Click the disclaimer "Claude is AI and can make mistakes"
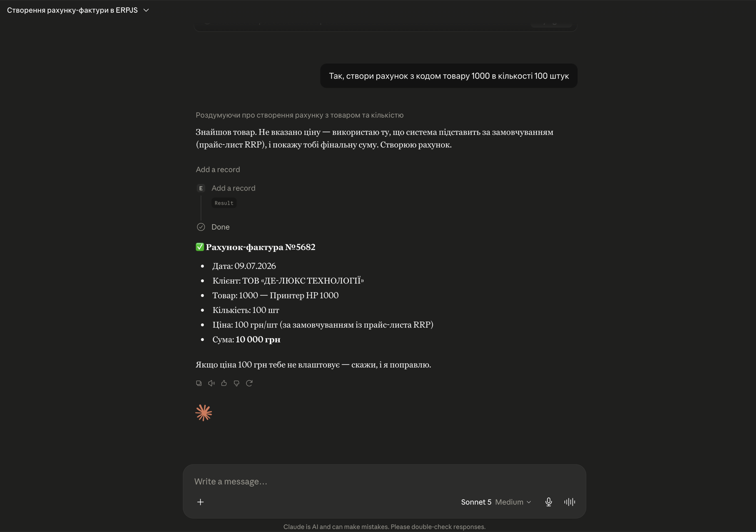 (384, 527)
